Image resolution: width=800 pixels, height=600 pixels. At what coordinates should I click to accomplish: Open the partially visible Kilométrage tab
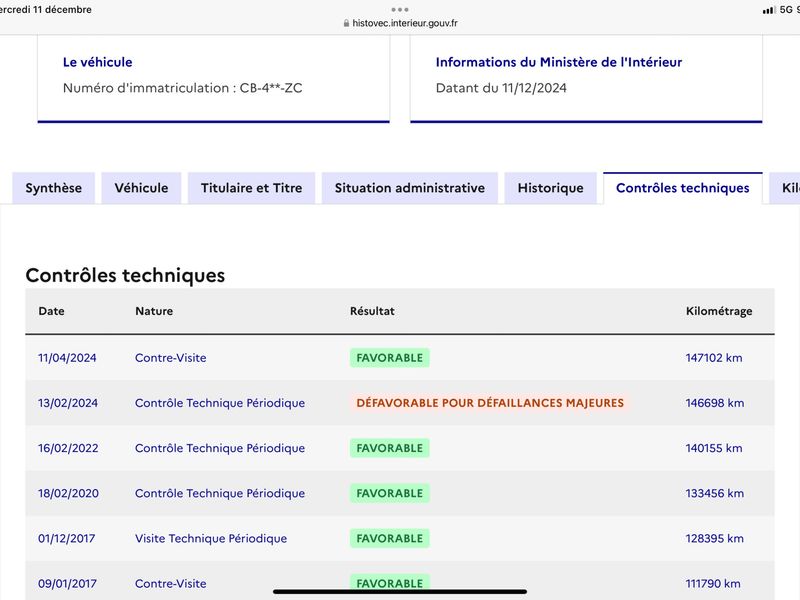click(x=785, y=188)
